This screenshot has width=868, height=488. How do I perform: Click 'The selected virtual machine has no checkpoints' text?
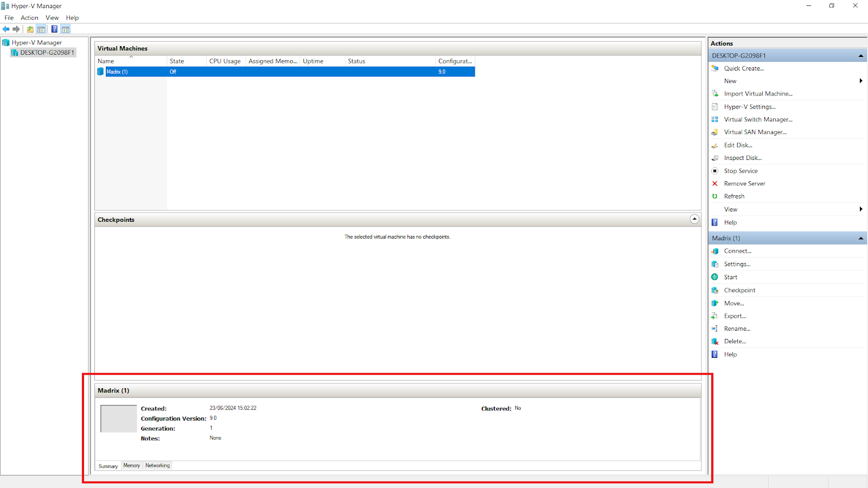point(398,237)
